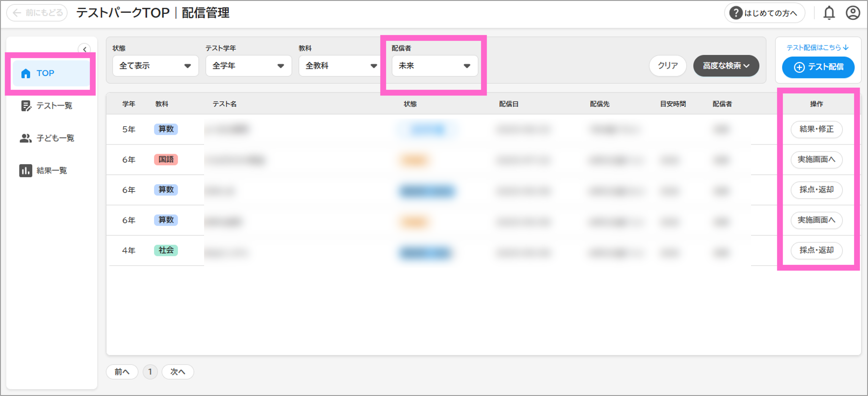Click the 結果・修正 button for the 5年 row
868x396 pixels.
point(816,129)
